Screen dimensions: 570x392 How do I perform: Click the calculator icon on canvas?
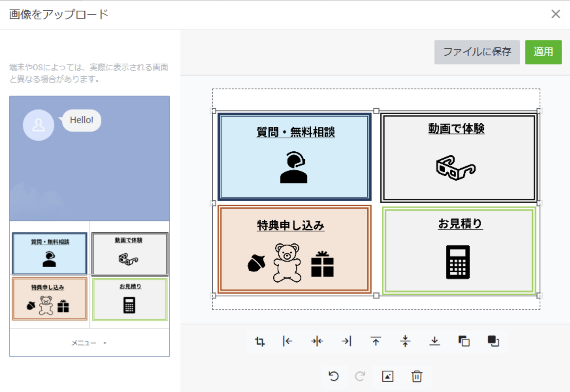[x=458, y=262]
